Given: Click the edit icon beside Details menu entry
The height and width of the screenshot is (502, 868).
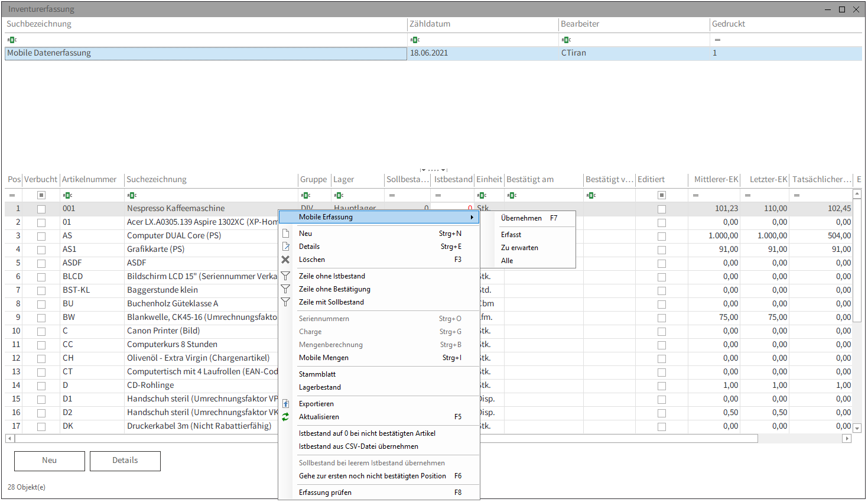Looking at the screenshot, I should (285, 247).
